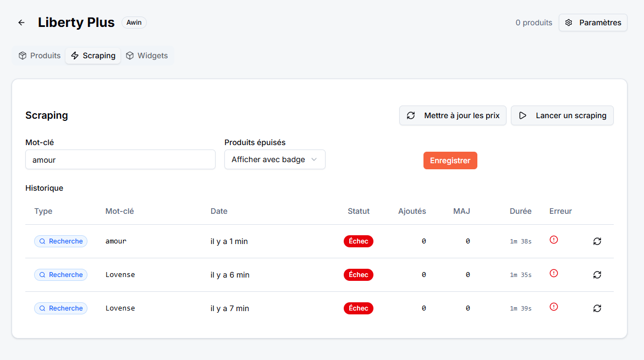Retry the amour scraping with refresh icon
The width and height of the screenshot is (644, 360).
pyautogui.click(x=597, y=241)
